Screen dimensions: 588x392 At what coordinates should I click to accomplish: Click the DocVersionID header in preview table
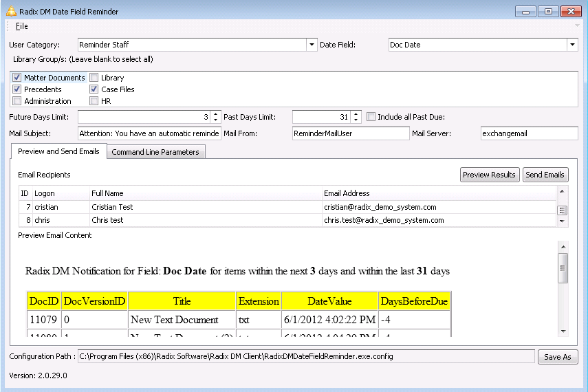point(94,301)
